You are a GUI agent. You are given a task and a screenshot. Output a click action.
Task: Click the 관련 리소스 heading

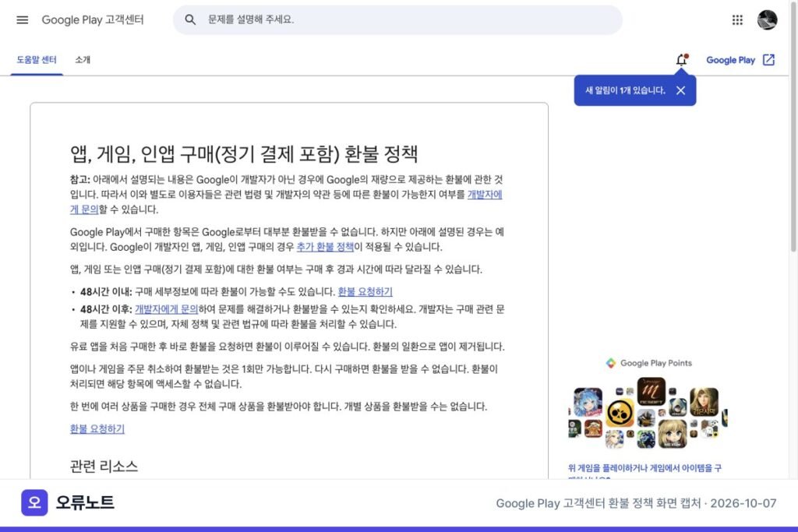(104, 467)
